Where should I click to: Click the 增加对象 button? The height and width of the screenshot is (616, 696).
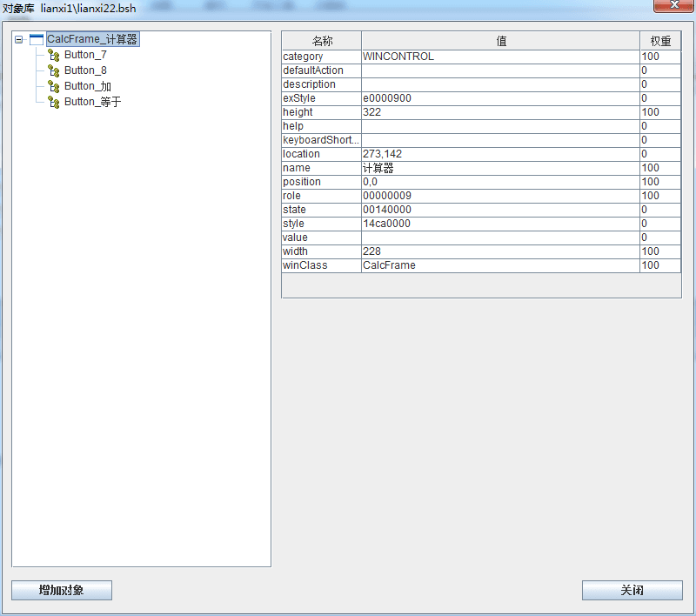click(x=62, y=591)
